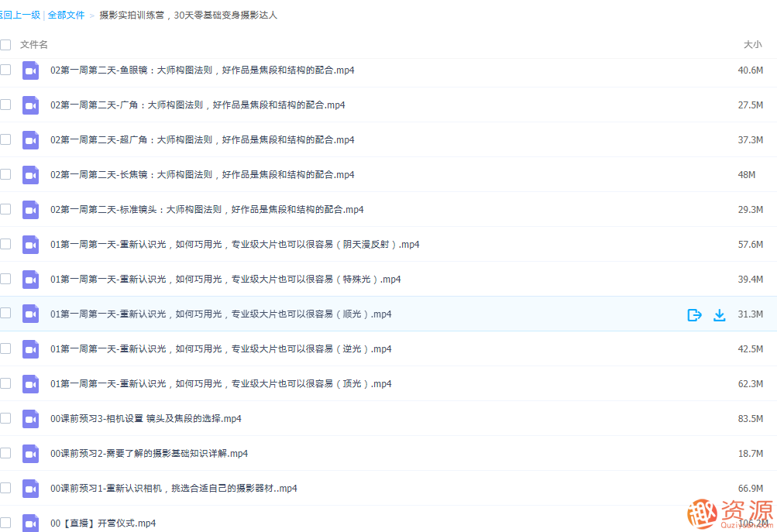The image size is (777, 532).
Task: Sort by the 文件名 column header
Action: coord(34,45)
